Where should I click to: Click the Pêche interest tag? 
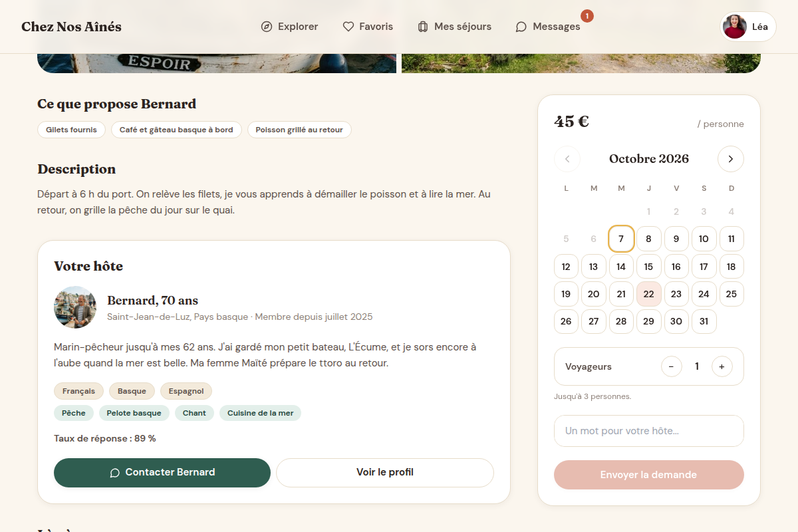pos(74,413)
